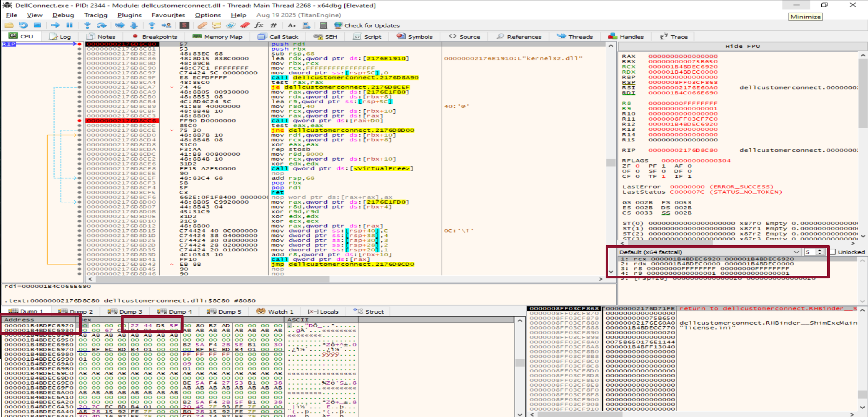868x417 pixels.
Task: Run the program with the arrow icon
Action: click(55, 25)
